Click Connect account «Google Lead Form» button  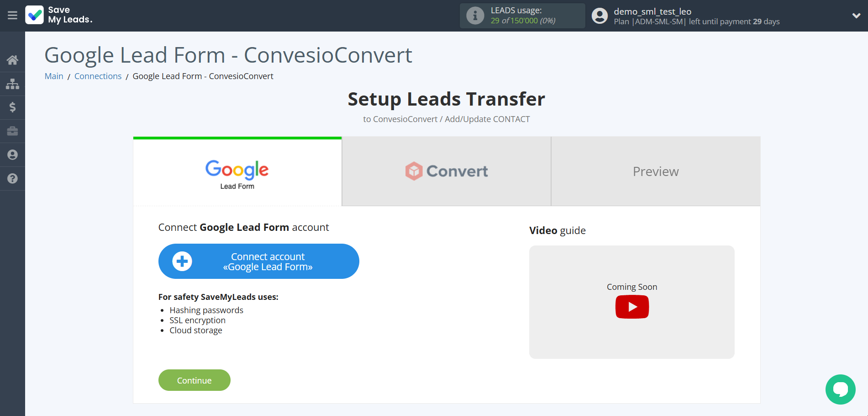(x=259, y=261)
